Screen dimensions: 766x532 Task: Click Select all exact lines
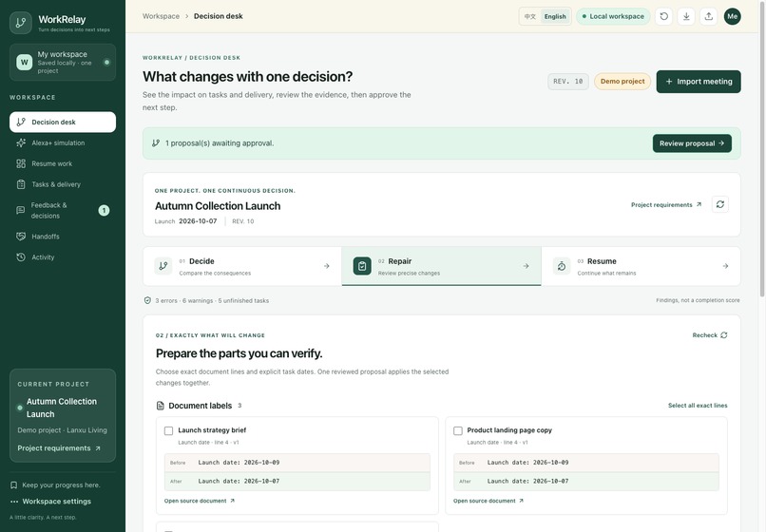point(698,406)
